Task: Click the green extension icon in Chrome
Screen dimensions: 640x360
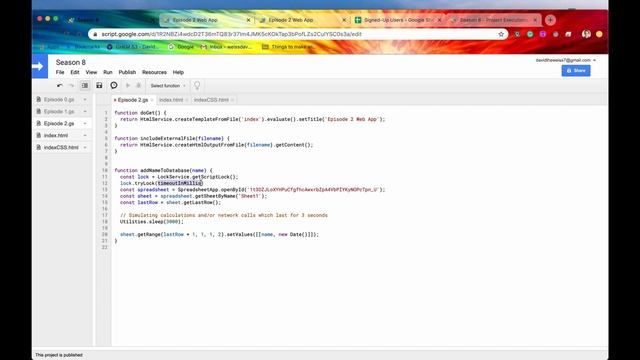Action: tap(530, 34)
